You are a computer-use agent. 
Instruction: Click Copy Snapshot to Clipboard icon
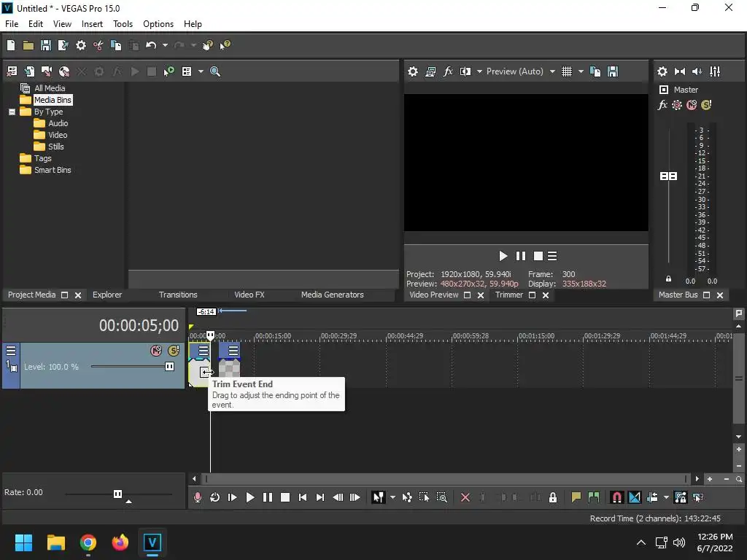(x=595, y=71)
